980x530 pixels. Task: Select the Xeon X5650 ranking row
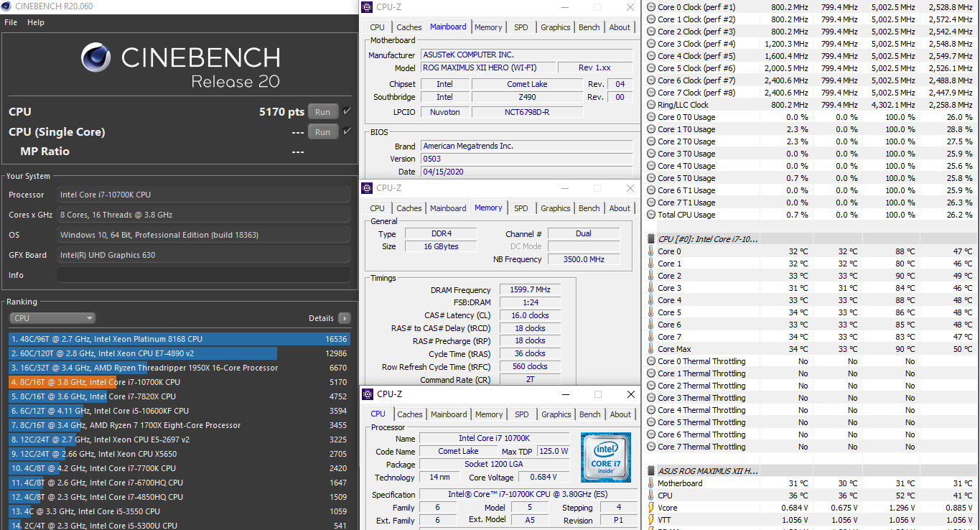point(179,454)
